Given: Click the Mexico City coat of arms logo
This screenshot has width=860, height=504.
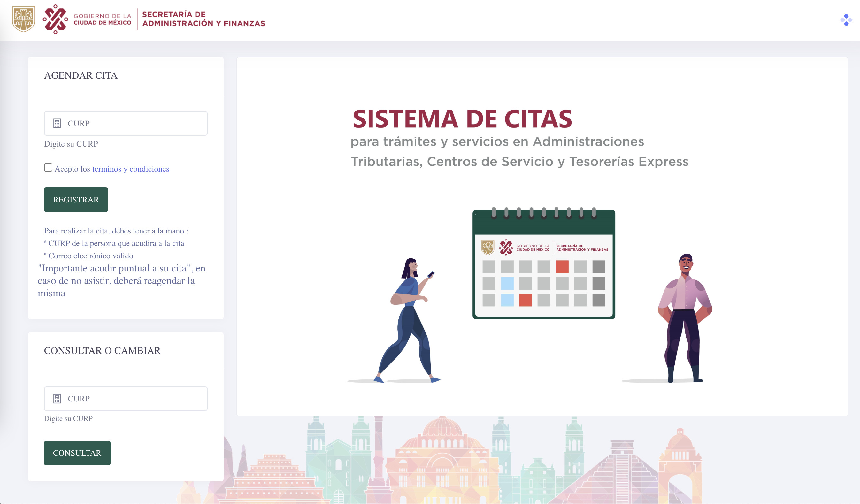Looking at the screenshot, I should tap(23, 19).
